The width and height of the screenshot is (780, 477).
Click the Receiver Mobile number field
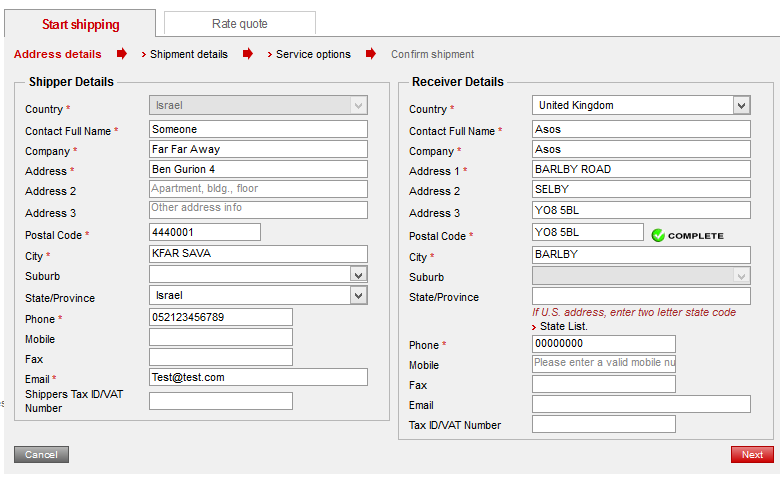point(603,363)
